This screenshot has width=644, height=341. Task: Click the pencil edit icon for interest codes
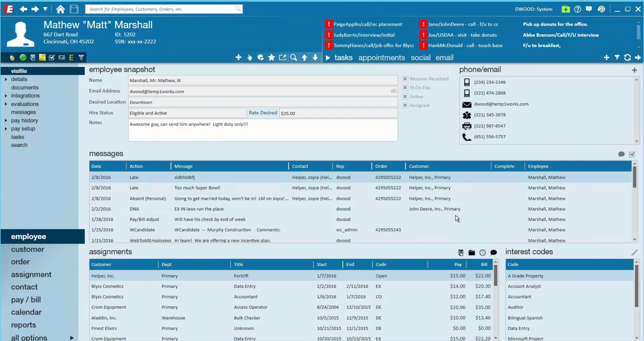[x=634, y=253]
